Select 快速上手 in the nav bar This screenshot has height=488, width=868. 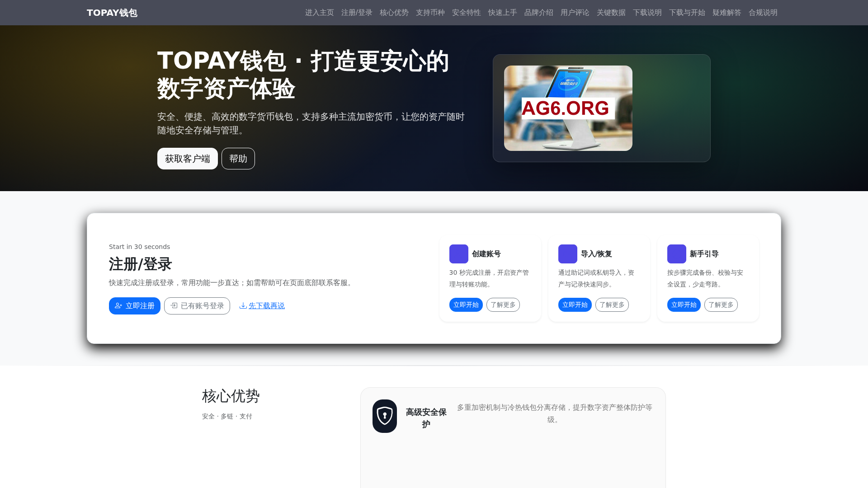tap(502, 13)
